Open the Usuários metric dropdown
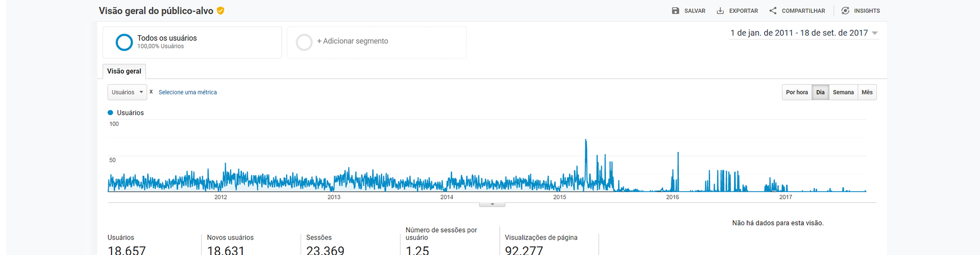This screenshot has height=255, width=980. pos(127,92)
